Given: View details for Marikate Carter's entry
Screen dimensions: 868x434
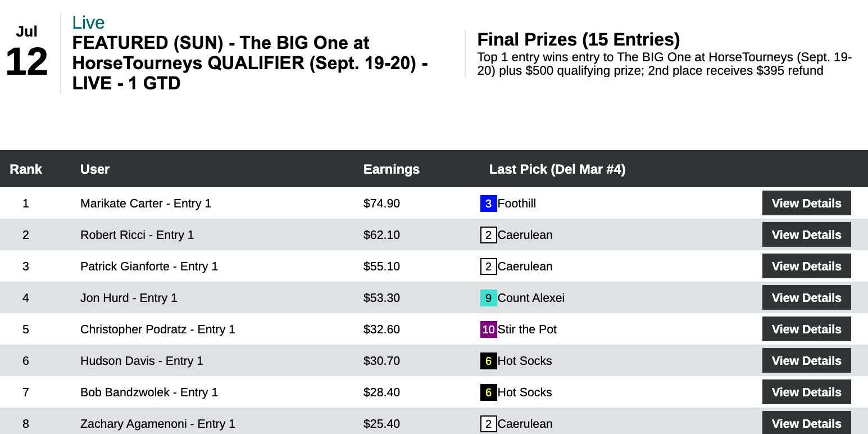Looking at the screenshot, I should [806, 204].
